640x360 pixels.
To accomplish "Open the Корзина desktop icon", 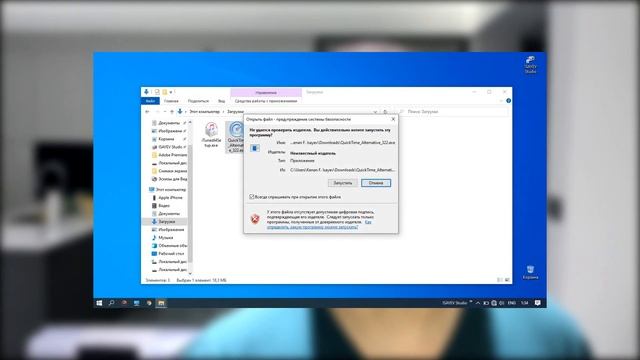I will click(530, 272).
